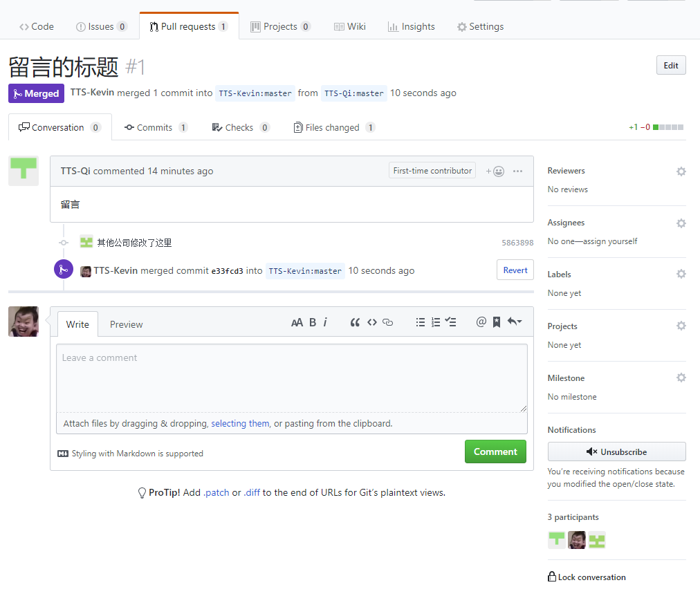Mention a user with the @ icon

pos(481,322)
